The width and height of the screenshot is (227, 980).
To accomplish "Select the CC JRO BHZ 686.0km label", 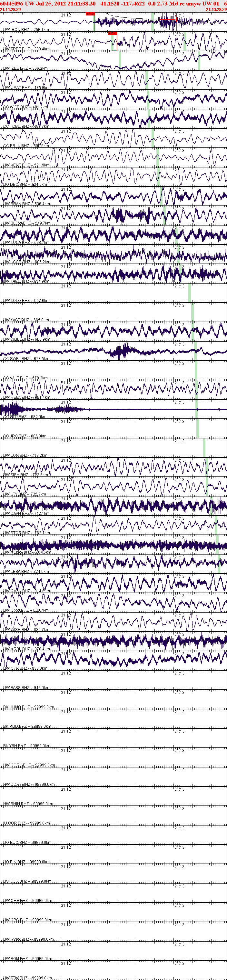I will pos(25,436).
